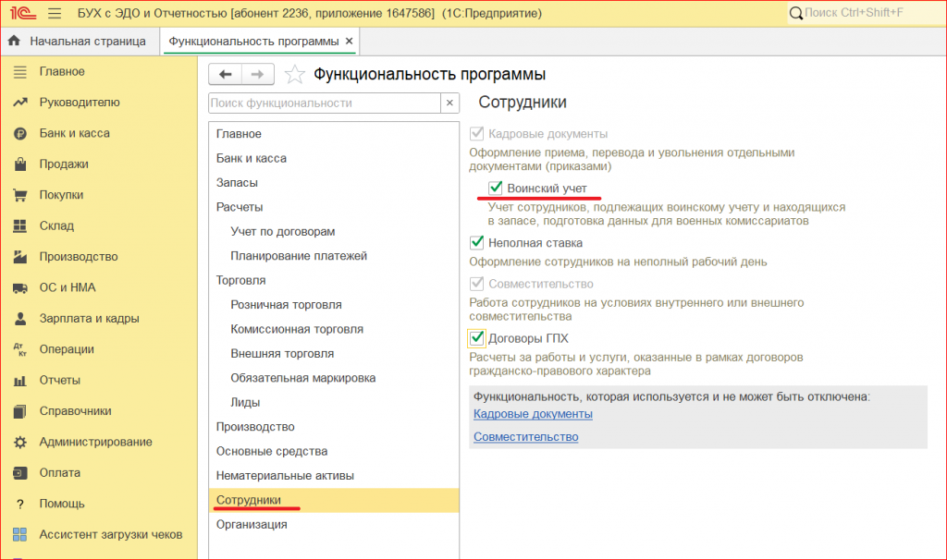The image size is (947, 560).
Task: Click the ОС и НМА truck icon
Action: tap(20, 287)
